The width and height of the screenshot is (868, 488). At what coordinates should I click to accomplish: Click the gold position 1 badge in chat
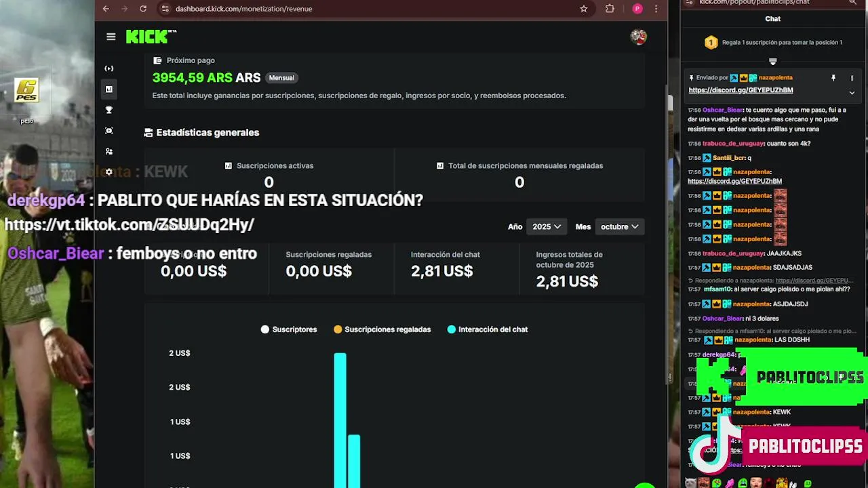711,43
